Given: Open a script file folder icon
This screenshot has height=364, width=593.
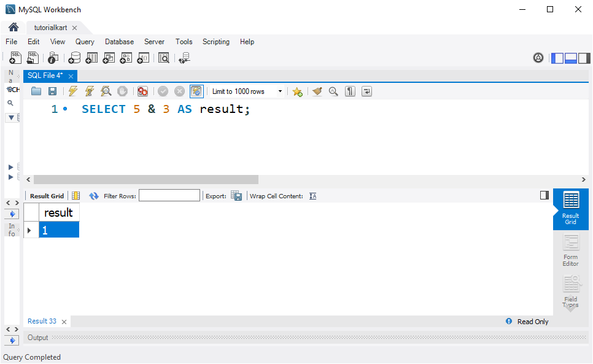Looking at the screenshot, I should [x=36, y=91].
